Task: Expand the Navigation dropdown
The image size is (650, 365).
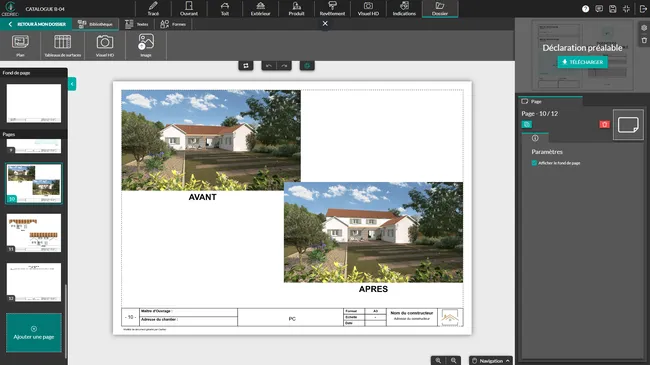Action: click(x=491, y=360)
